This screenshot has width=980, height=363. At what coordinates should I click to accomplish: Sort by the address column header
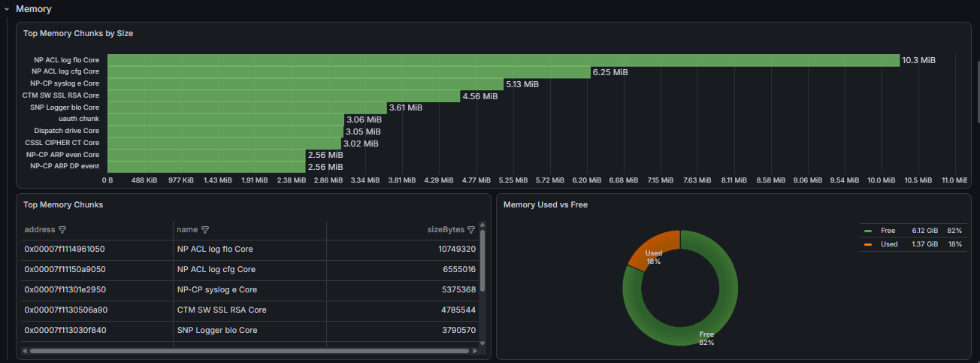pyautogui.click(x=40, y=230)
